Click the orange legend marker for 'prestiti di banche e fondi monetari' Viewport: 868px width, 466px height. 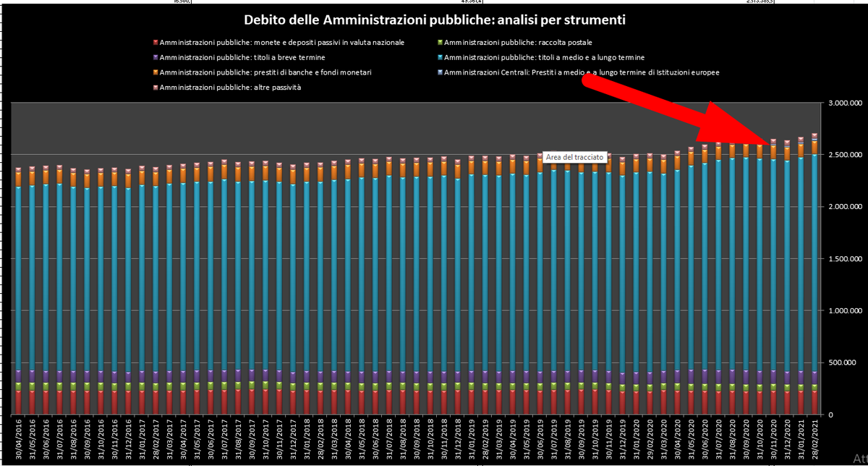tap(156, 72)
